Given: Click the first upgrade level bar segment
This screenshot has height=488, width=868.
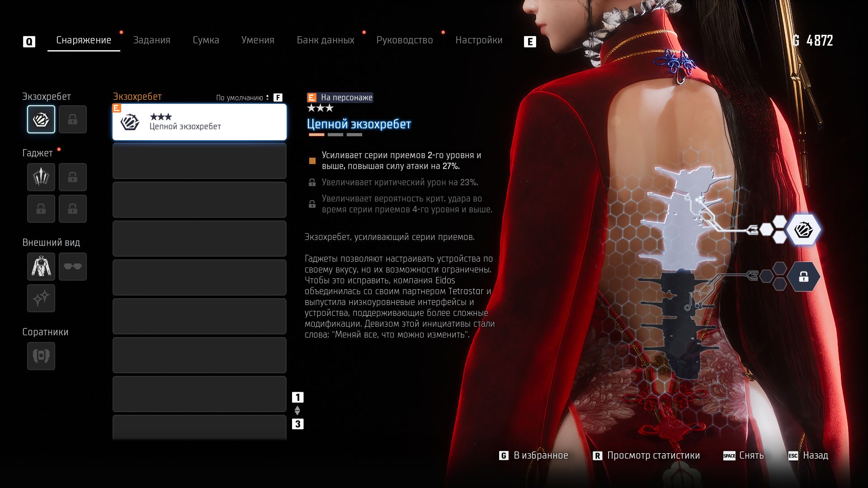Looking at the screenshot, I should [x=316, y=135].
